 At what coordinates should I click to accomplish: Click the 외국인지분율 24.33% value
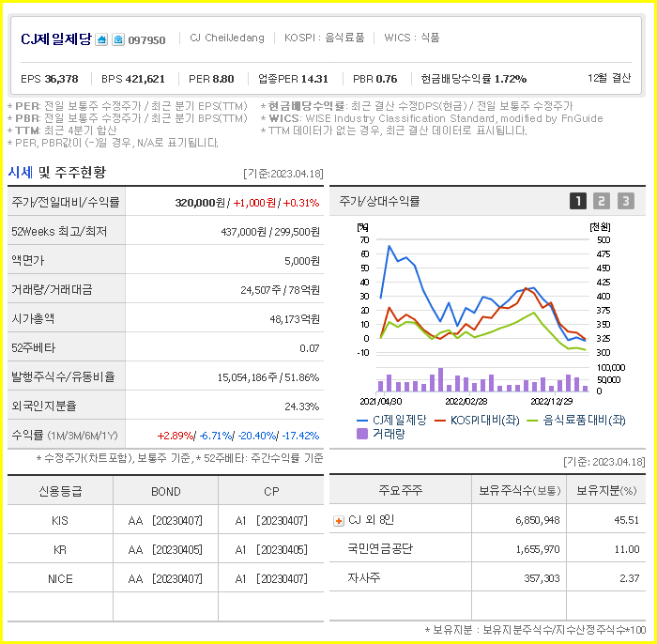(302, 406)
